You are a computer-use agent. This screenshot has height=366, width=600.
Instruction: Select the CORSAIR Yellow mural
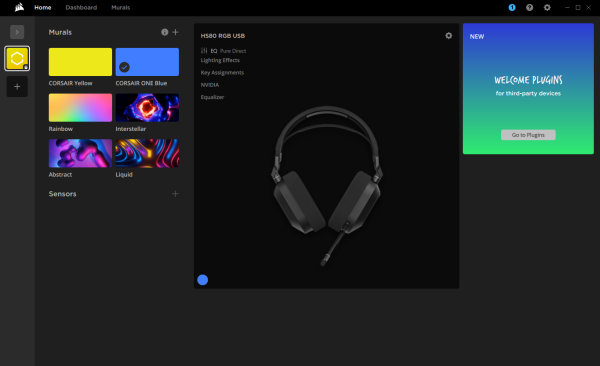(x=80, y=62)
